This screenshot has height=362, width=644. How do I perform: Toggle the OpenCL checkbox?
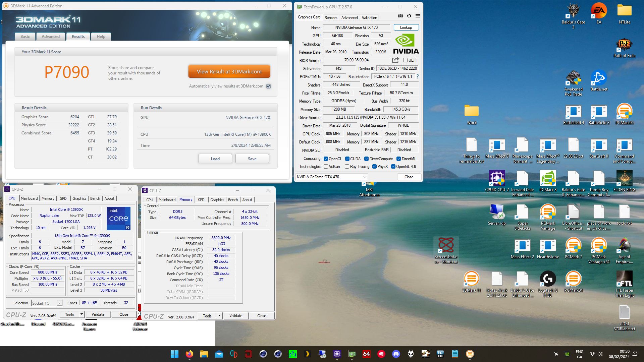(326, 159)
